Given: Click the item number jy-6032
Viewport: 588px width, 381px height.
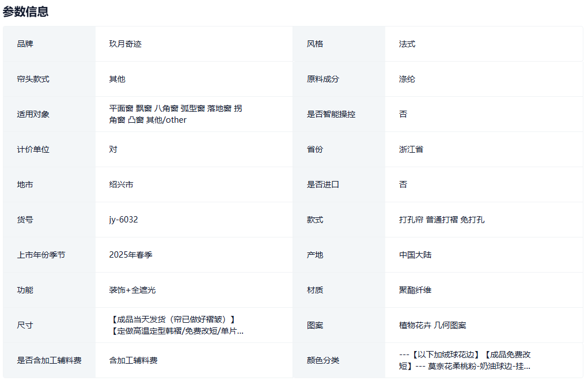Looking at the screenshot, I should pos(123,220).
